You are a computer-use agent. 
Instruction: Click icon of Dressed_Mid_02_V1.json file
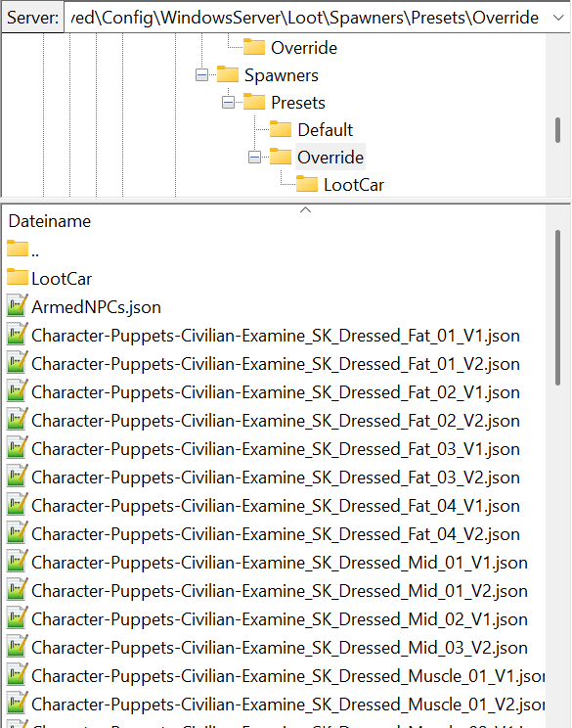click(x=18, y=618)
